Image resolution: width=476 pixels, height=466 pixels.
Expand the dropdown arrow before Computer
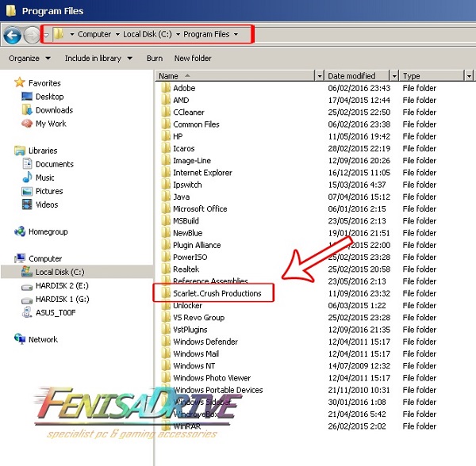[x=72, y=34]
